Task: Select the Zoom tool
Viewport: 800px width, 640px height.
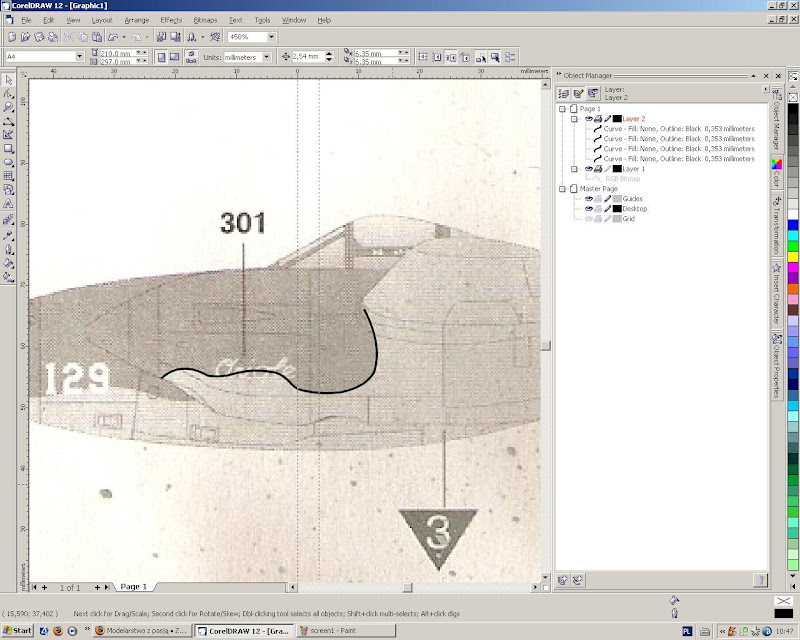Action: (8, 107)
